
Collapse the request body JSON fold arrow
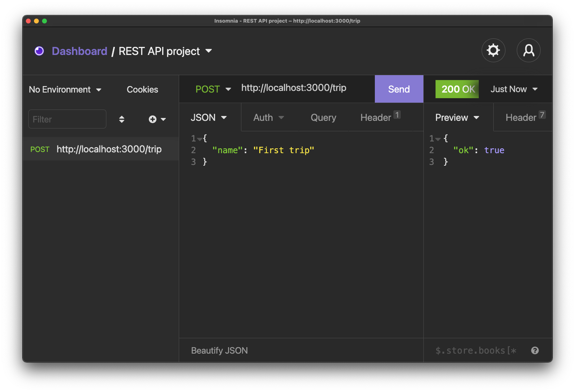pyautogui.click(x=199, y=139)
